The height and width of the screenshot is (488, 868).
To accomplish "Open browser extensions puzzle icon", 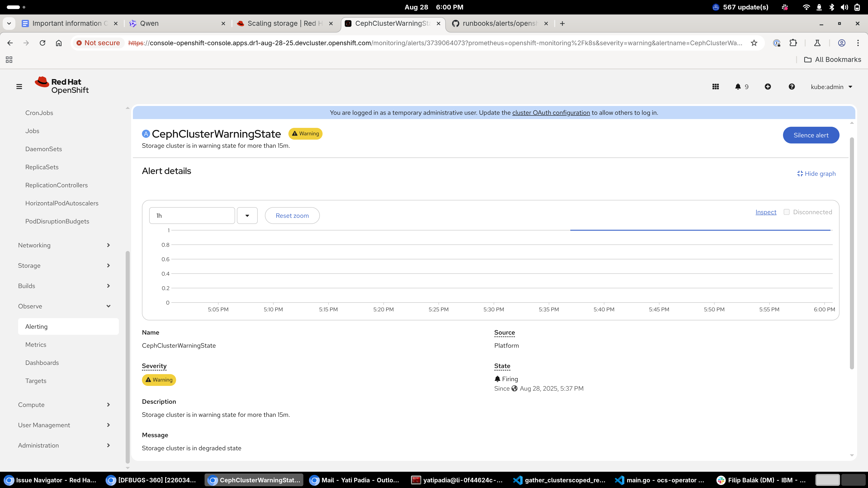I will 793,43.
